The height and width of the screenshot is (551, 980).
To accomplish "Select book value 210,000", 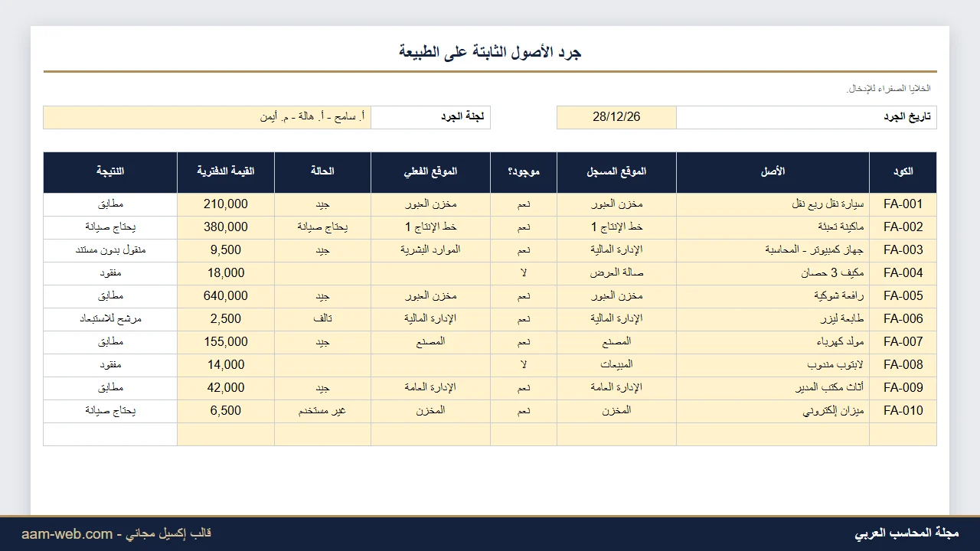I will (226, 204).
